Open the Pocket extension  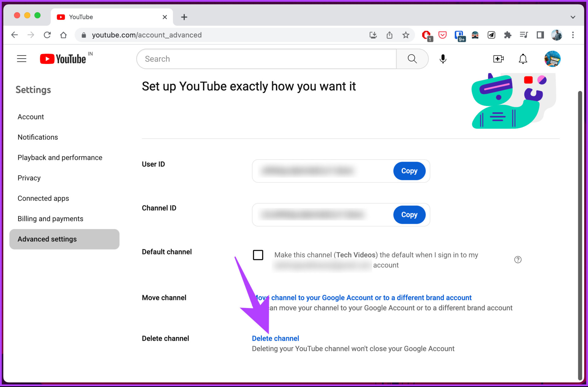click(443, 35)
